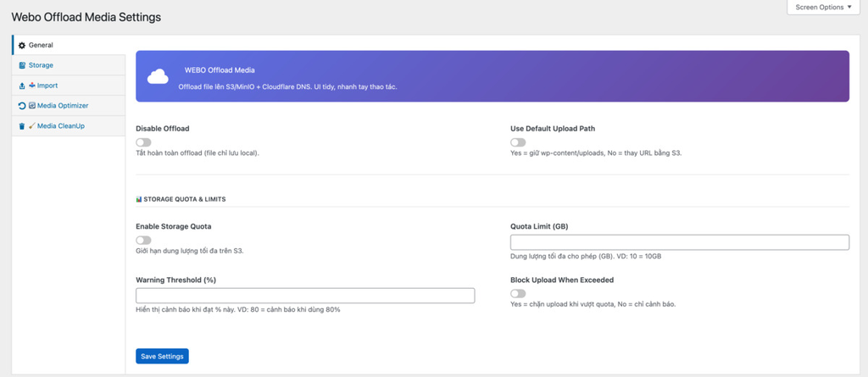
Task: Focus the Quota Limit (GB) field
Action: [x=679, y=243]
